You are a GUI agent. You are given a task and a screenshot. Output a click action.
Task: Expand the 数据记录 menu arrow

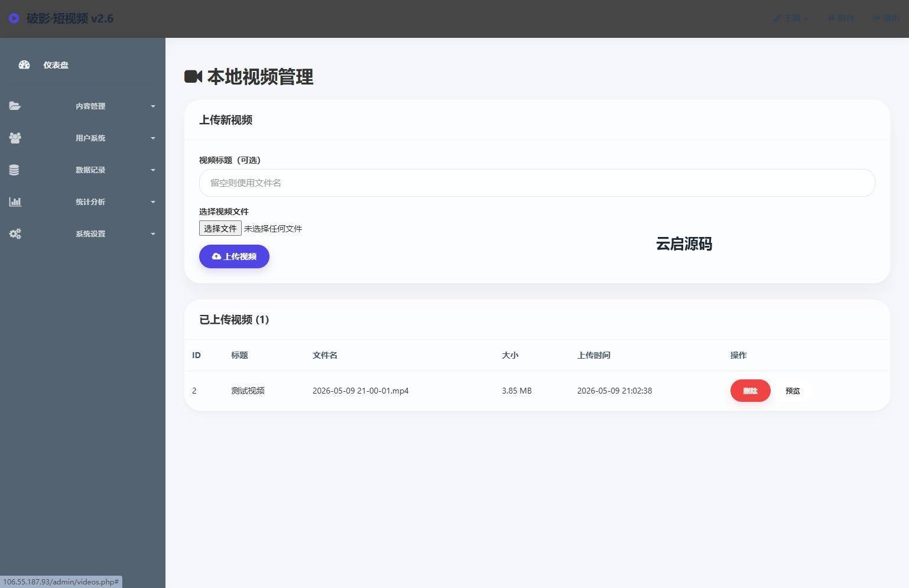pos(153,170)
